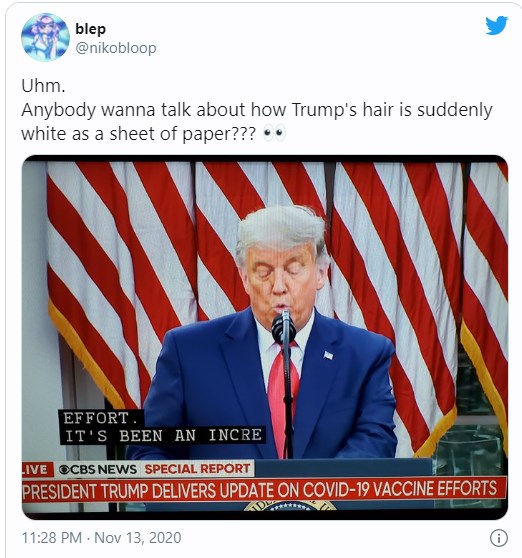Screen dimensions: 522x558
Task: Click the closed caption text box
Action: [x=162, y=427]
